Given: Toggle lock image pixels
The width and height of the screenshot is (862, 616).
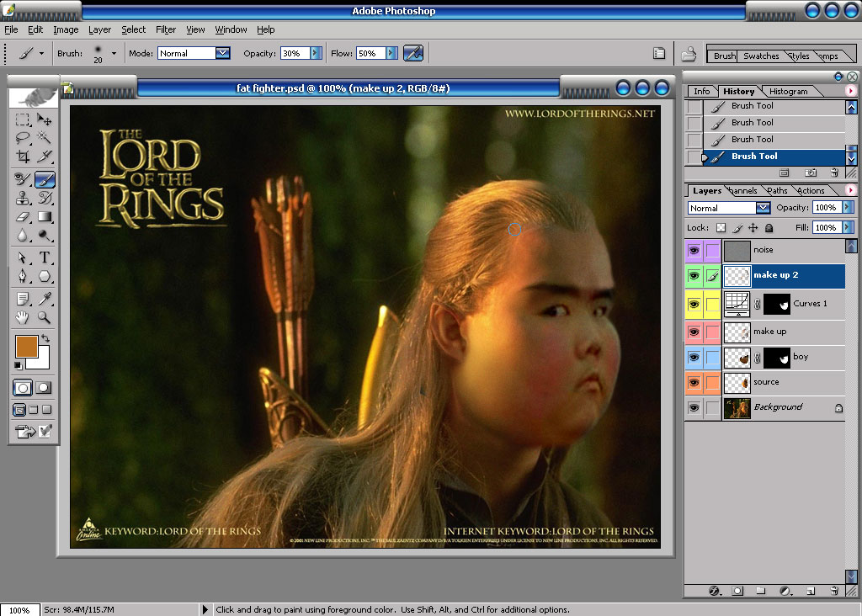Looking at the screenshot, I should click(737, 227).
